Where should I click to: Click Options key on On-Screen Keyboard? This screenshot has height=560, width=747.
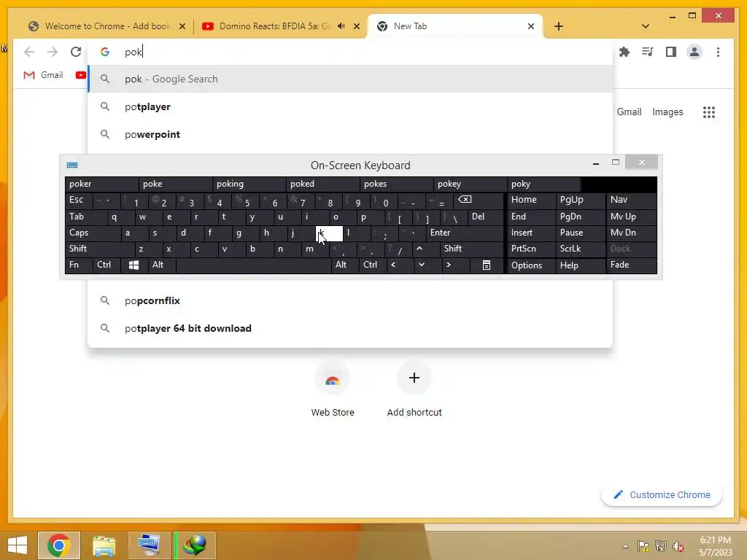tap(531, 265)
